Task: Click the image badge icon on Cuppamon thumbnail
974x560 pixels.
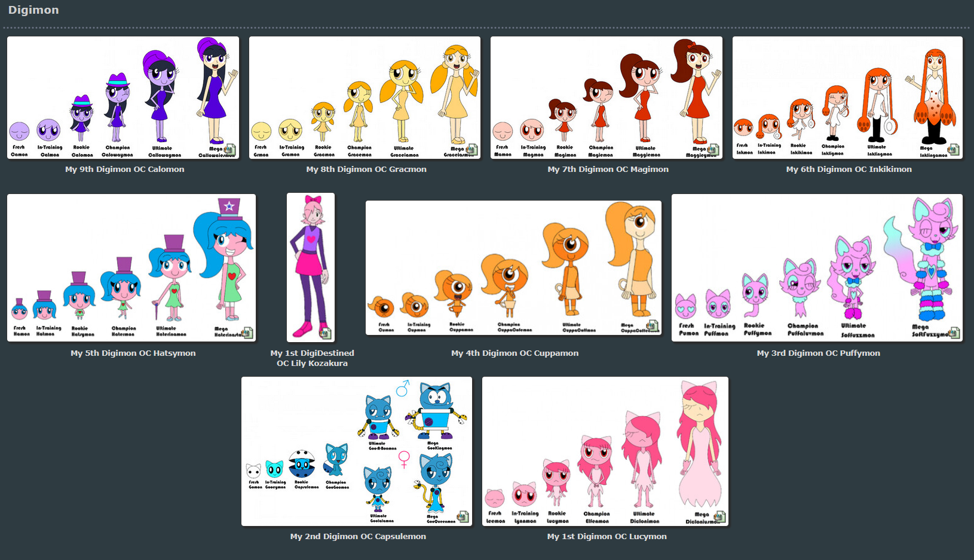Action: tap(653, 326)
